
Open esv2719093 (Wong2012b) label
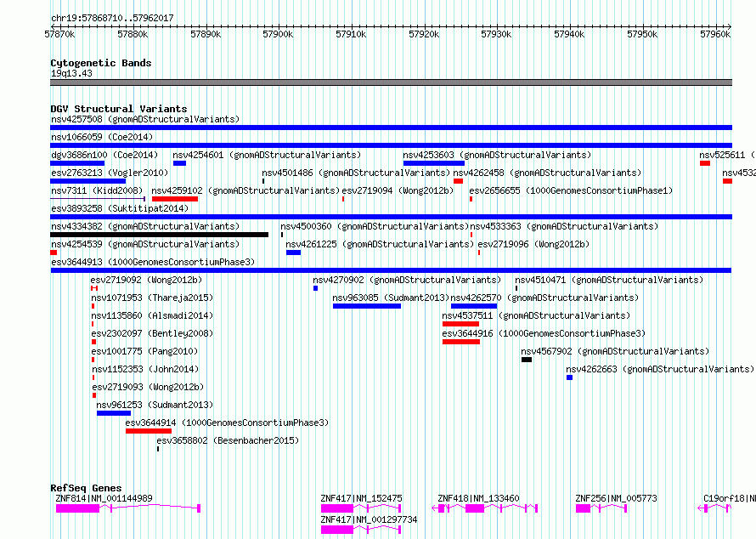pos(148,387)
